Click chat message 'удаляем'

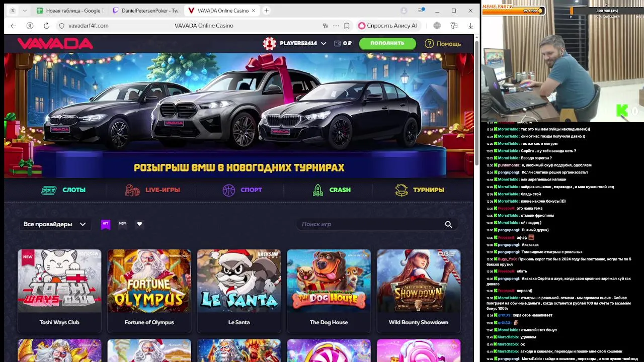(x=528, y=337)
